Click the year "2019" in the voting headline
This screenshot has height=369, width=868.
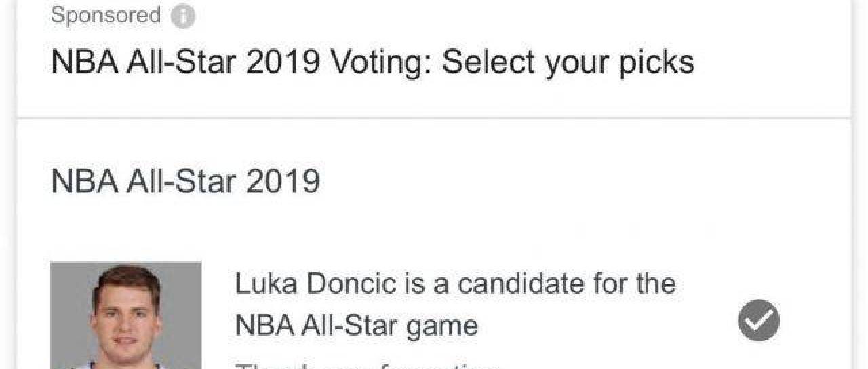pos(282,62)
